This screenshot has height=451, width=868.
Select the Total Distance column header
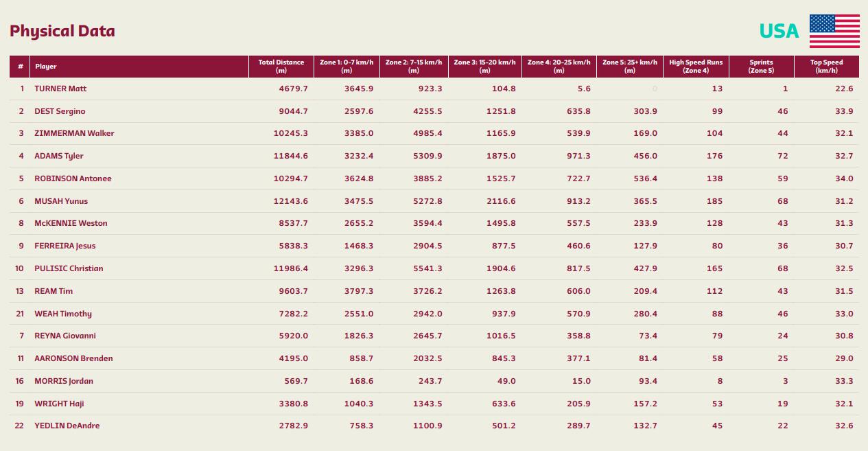[281, 67]
